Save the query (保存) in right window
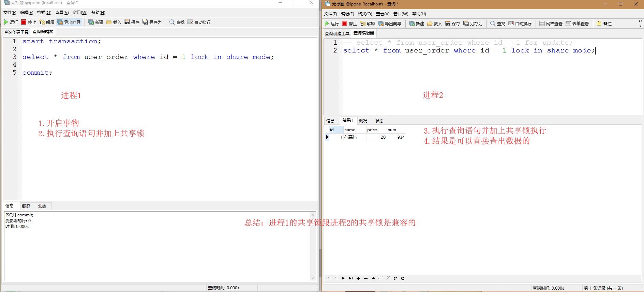The width and height of the screenshot is (644, 292). tap(453, 24)
